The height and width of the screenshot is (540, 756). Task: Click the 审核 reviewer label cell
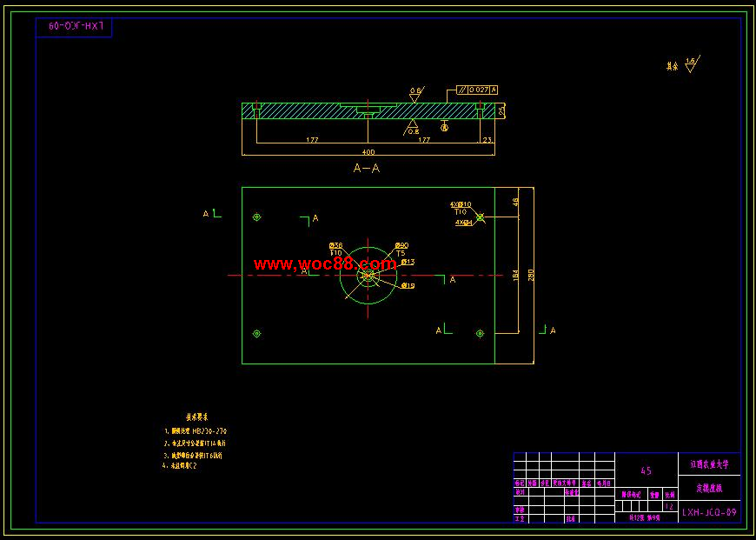(x=520, y=510)
